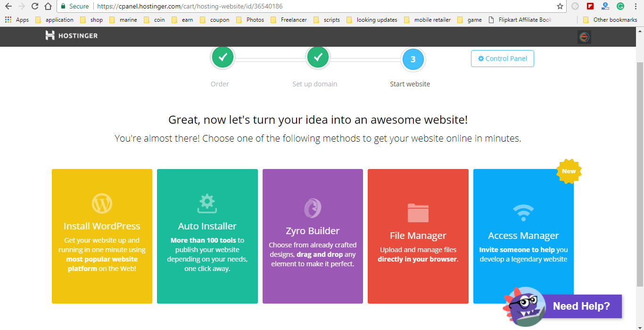644x330 pixels.
Task: Open the mobile retailer bookmarks folder
Action: point(428,20)
